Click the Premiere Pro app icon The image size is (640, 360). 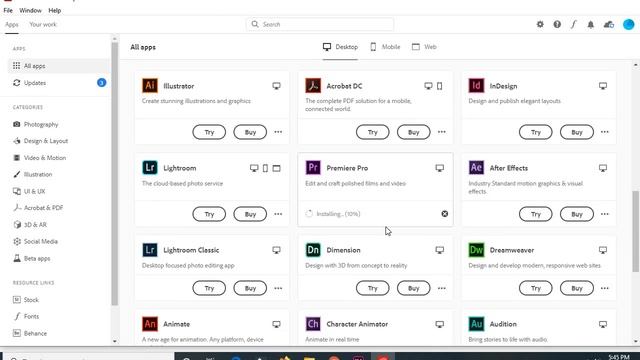(313, 168)
